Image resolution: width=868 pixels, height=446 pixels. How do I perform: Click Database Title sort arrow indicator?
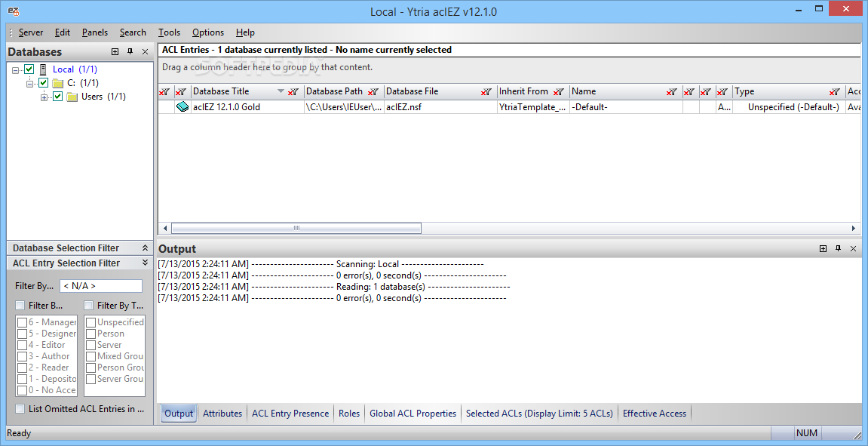(281, 91)
